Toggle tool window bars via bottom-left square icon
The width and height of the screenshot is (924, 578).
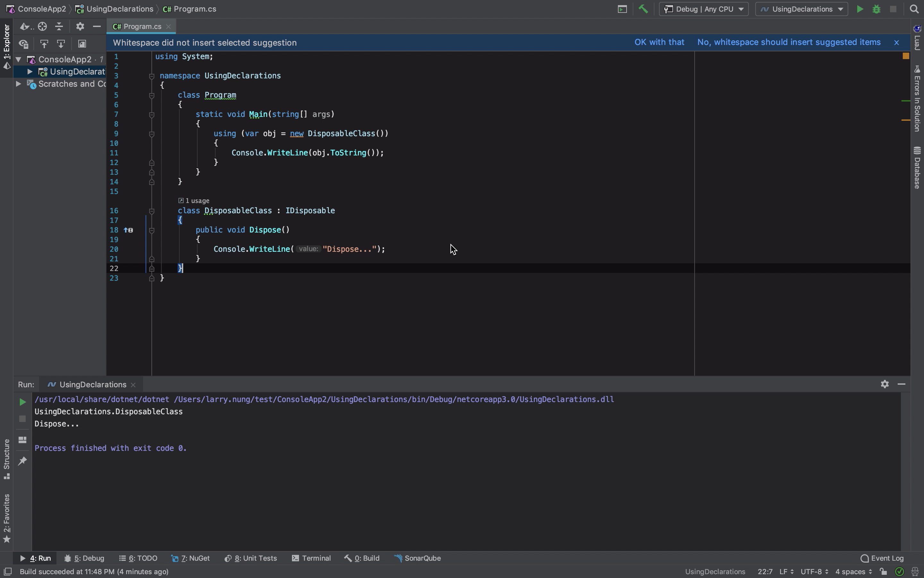(7, 572)
